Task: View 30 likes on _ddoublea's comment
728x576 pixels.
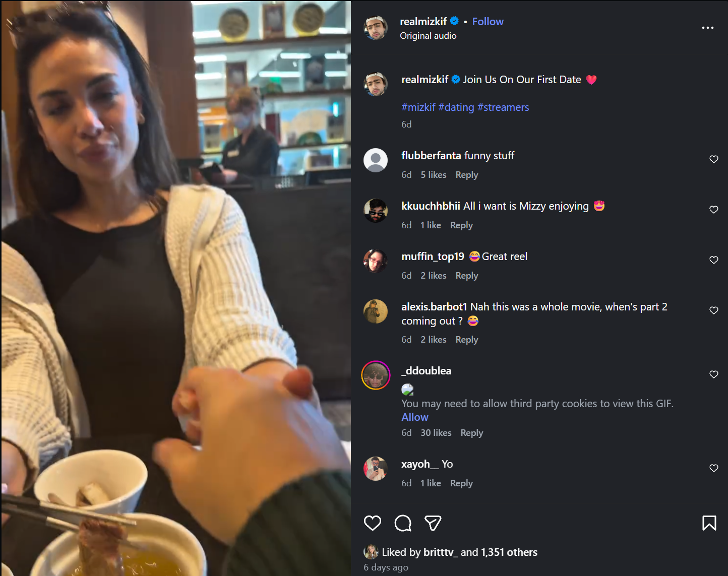Action: [436, 433]
